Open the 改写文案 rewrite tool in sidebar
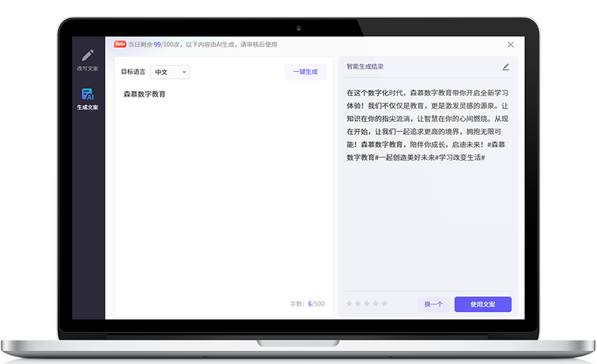Image resolution: width=597 pixels, height=364 pixels. (88, 59)
